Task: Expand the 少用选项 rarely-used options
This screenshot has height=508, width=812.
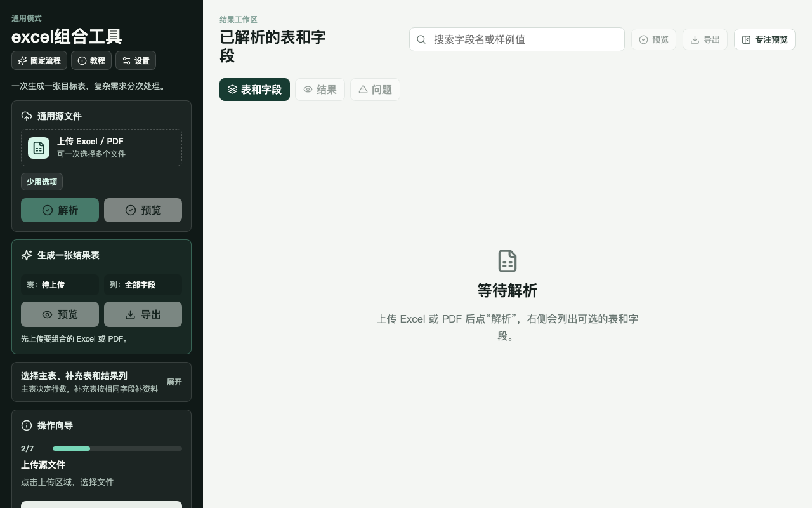Action: [x=42, y=182]
